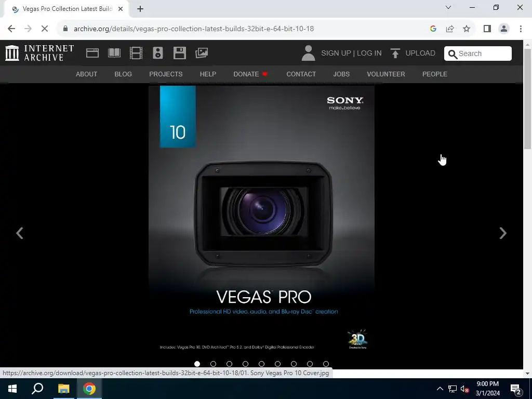The height and width of the screenshot is (399, 532).
Task: Open Chrome tab search chevron
Action: (448, 7)
